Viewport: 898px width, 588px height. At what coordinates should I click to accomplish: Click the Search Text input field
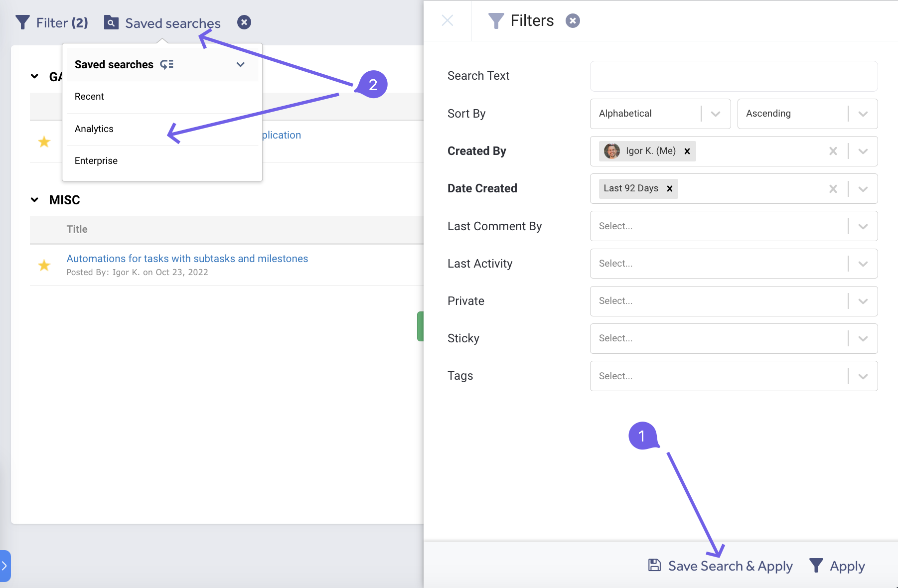[x=734, y=76]
